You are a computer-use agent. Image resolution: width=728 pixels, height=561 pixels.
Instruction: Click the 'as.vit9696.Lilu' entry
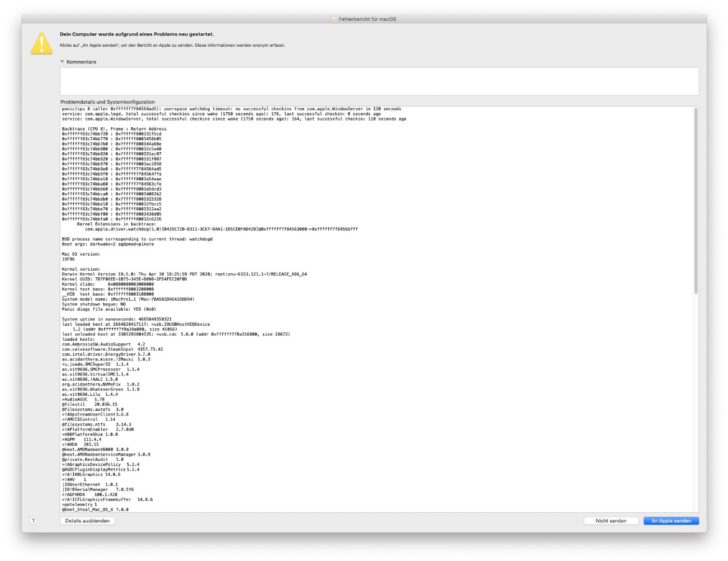(x=90, y=395)
